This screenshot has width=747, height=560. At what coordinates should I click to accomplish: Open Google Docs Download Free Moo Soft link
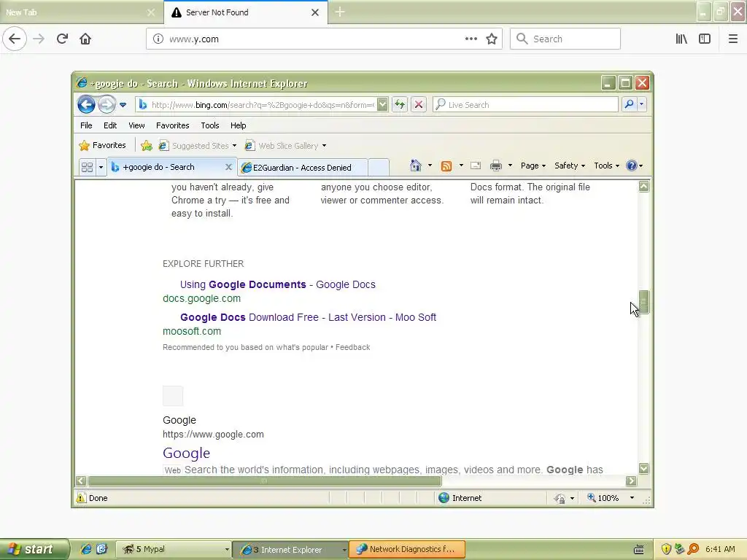point(308,317)
